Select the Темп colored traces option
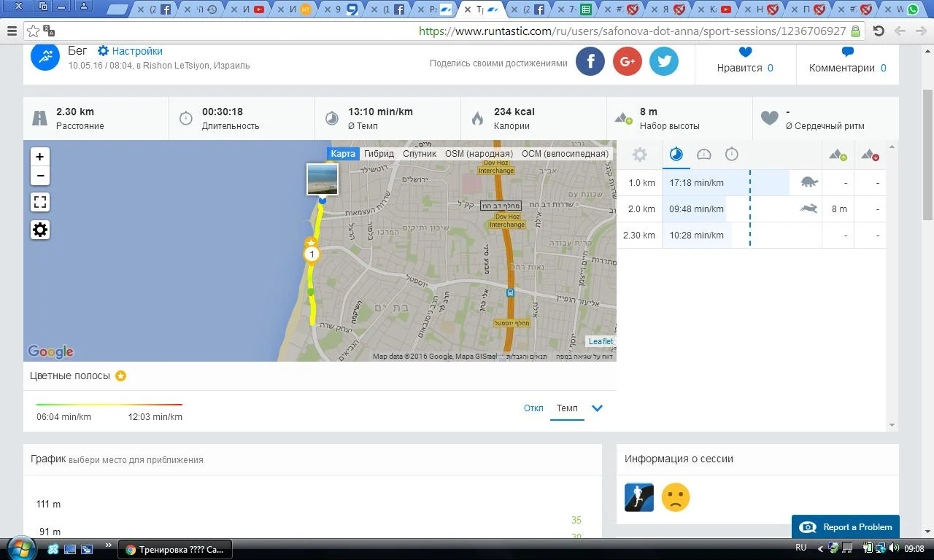The height and width of the screenshot is (560, 934). point(567,408)
